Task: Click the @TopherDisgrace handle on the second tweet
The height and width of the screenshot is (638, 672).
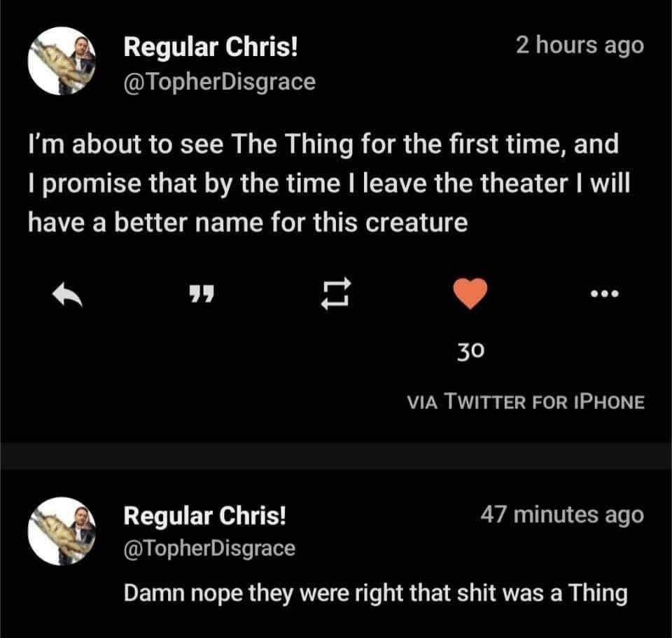Action: [210, 548]
